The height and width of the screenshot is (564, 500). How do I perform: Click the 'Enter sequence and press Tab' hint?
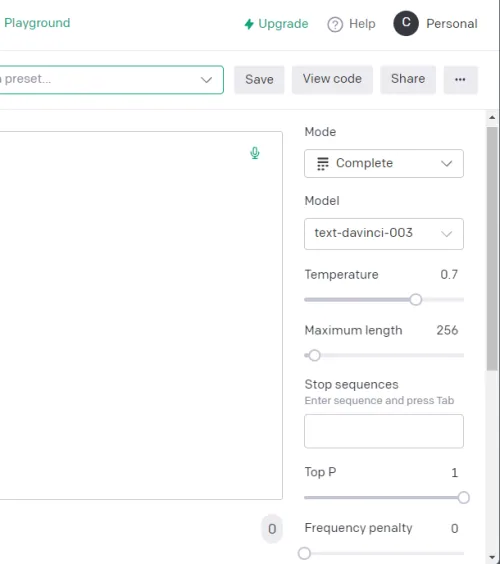point(379,400)
